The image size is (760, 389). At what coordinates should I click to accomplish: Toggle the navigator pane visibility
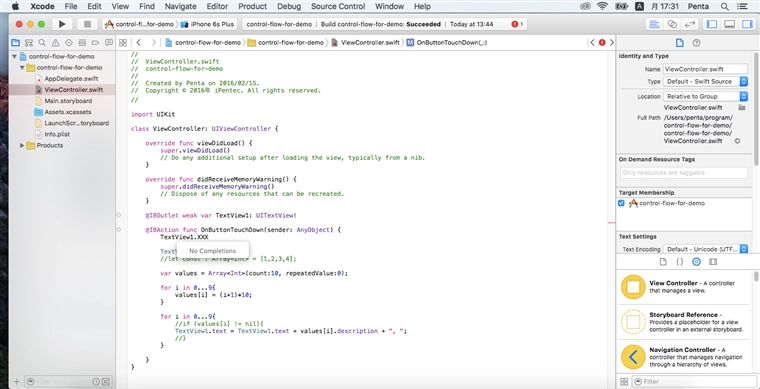point(712,24)
